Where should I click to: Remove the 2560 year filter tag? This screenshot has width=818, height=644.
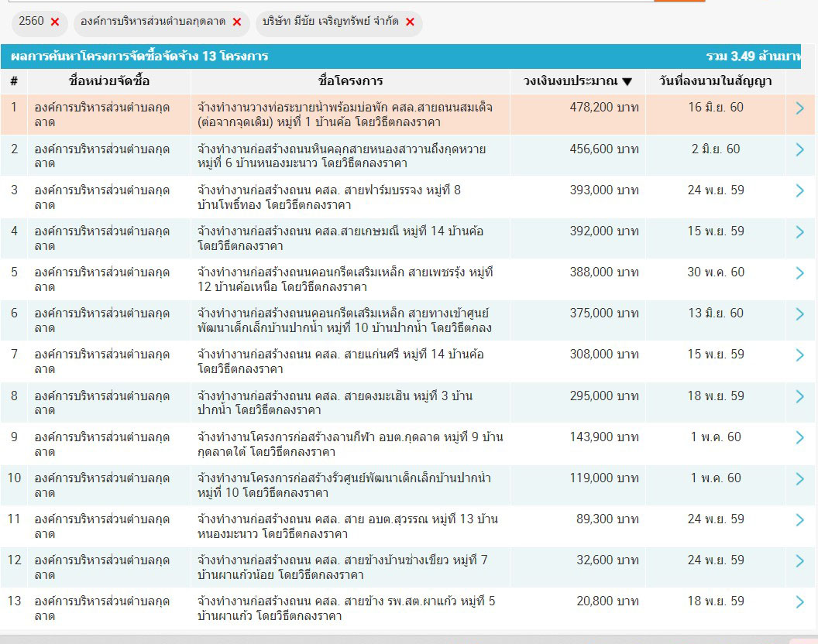(55, 22)
